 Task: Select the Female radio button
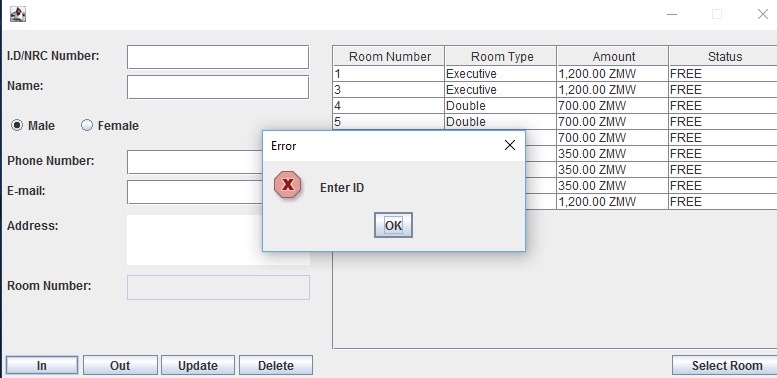tap(87, 125)
